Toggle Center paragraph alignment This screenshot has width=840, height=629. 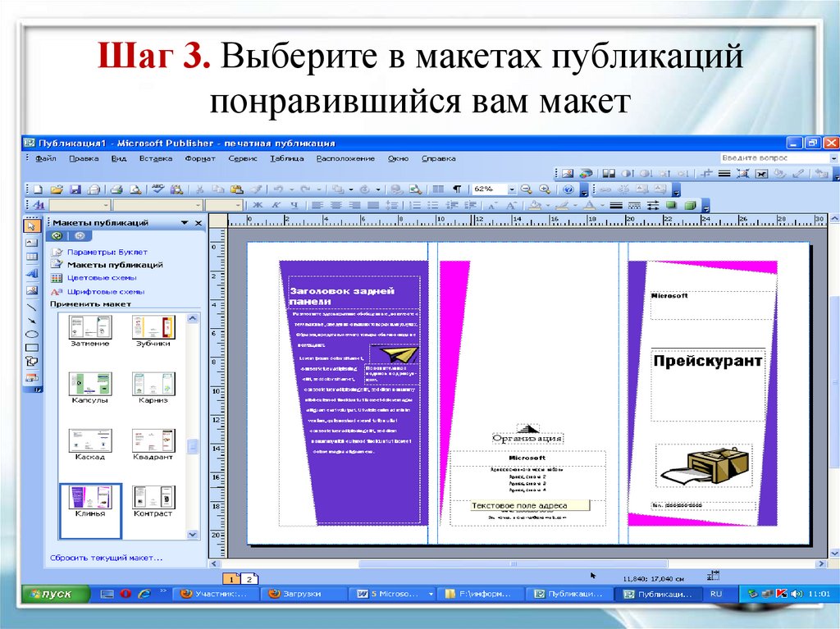336,205
